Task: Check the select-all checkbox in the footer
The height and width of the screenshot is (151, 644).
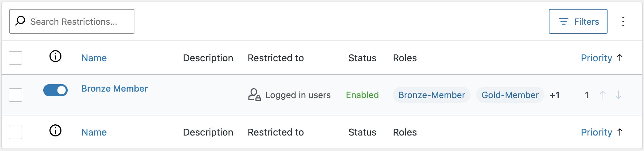Action: pyautogui.click(x=15, y=132)
